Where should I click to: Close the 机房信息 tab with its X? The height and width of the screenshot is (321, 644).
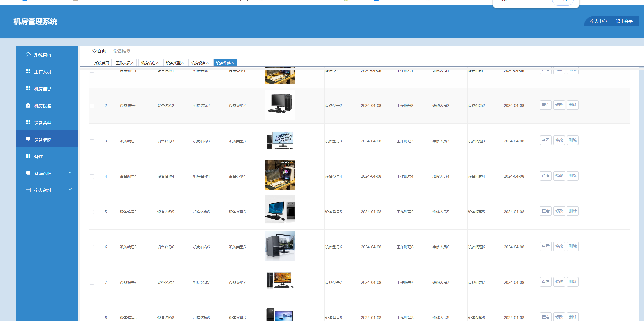tap(157, 63)
